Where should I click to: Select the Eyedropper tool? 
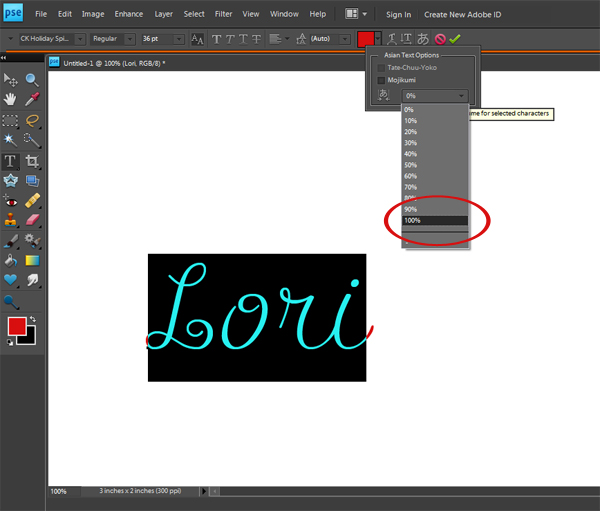pyautogui.click(x=32, y=100)
